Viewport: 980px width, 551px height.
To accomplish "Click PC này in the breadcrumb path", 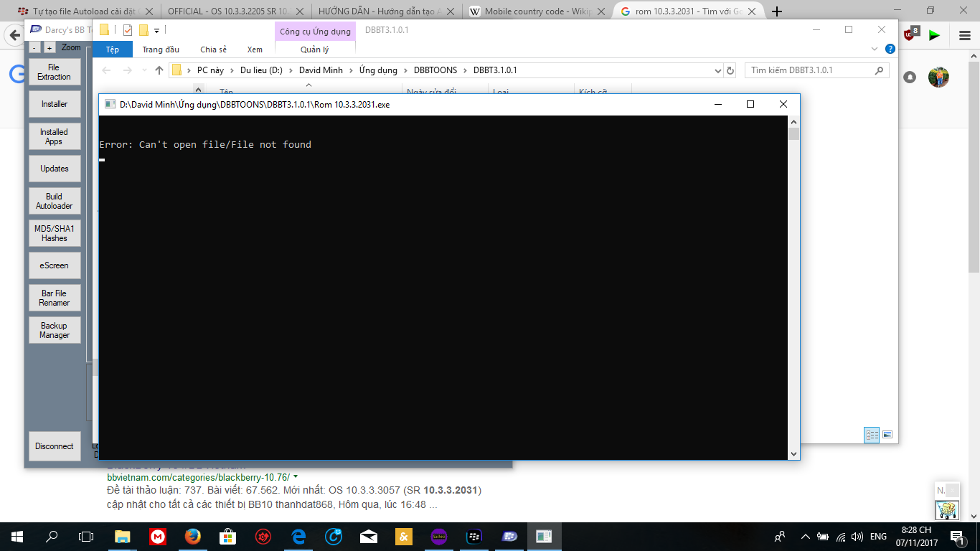I will pos(210,70).
